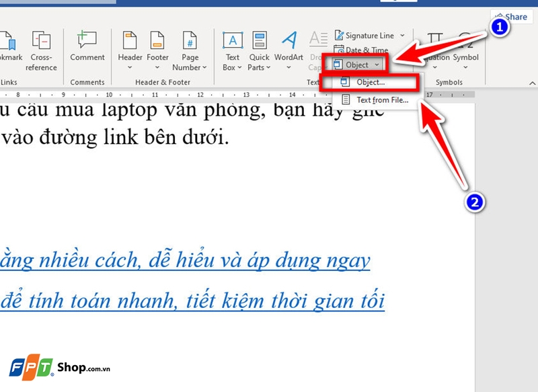The image size is (538, 392).
Task: Expand the Header dropdown arrow
Action: [x=130, y=67]
